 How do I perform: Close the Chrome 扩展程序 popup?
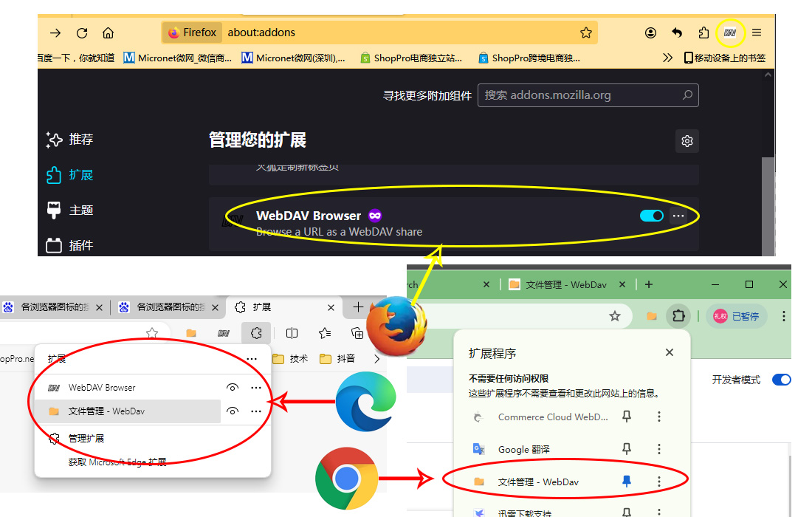coord(669,352)
